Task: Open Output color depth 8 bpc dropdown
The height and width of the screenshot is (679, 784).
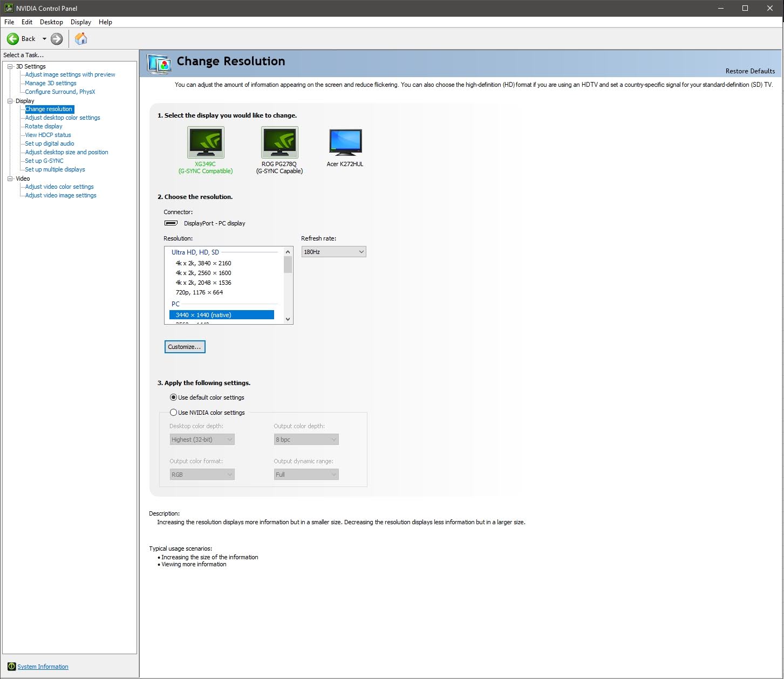Action: (306, 440)
